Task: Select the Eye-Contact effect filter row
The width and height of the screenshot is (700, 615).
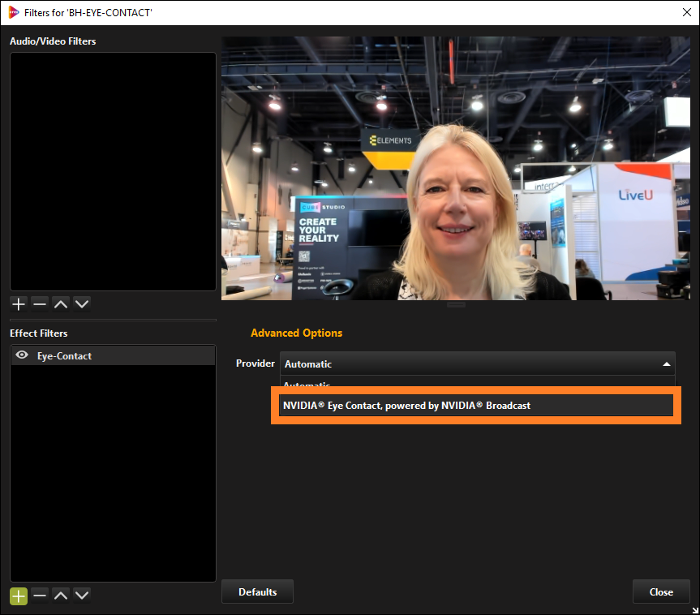Action: pos(113,355)
